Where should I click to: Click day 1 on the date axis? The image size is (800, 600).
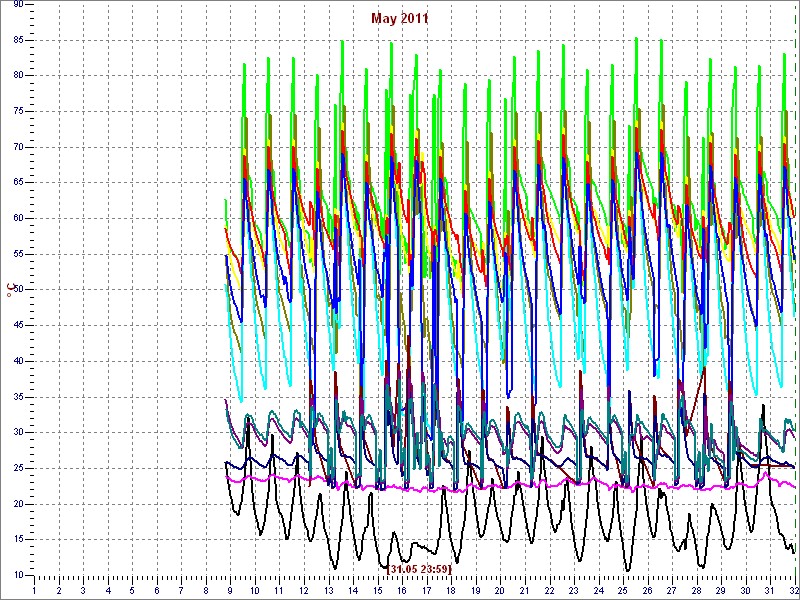pos(34,591)
